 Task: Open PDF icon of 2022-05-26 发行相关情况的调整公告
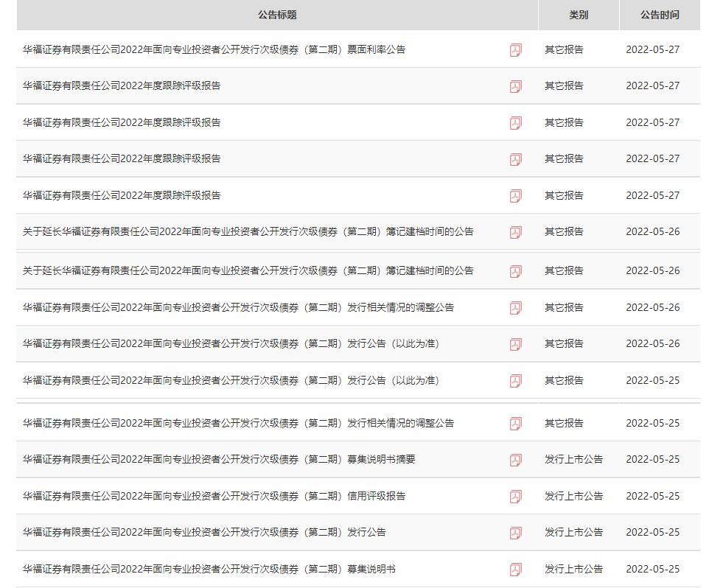point(515,307)
